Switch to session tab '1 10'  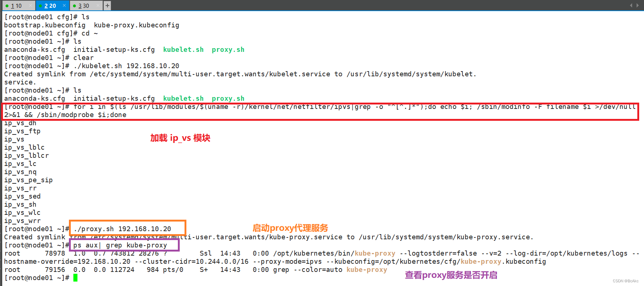16,6
